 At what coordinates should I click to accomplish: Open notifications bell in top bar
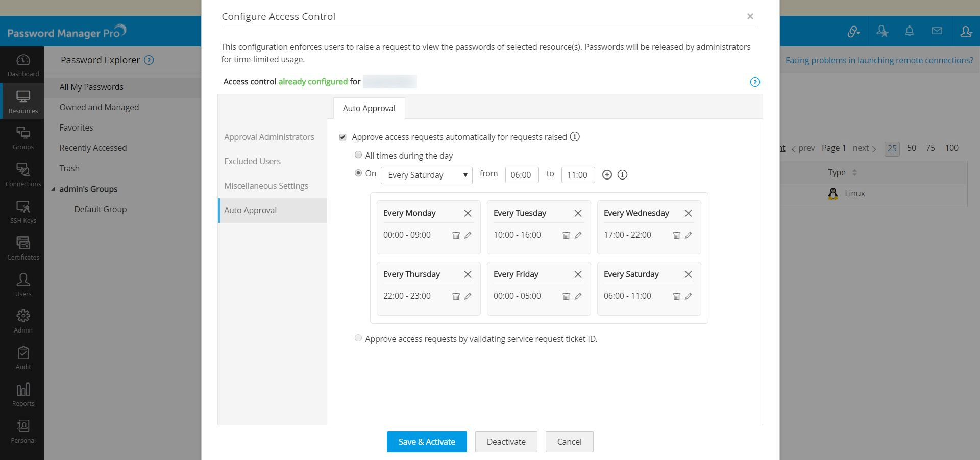click(x=909, y=31)
